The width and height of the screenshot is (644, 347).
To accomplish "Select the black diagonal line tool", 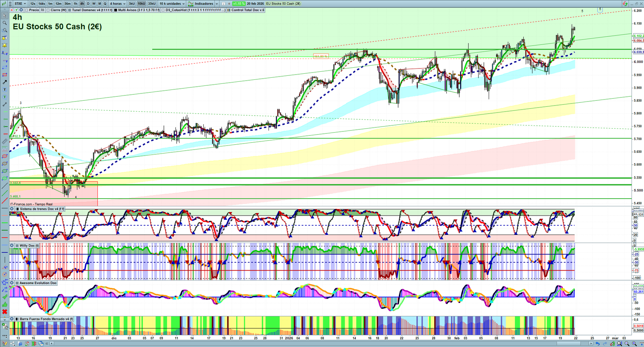I will tap(4, 186).
